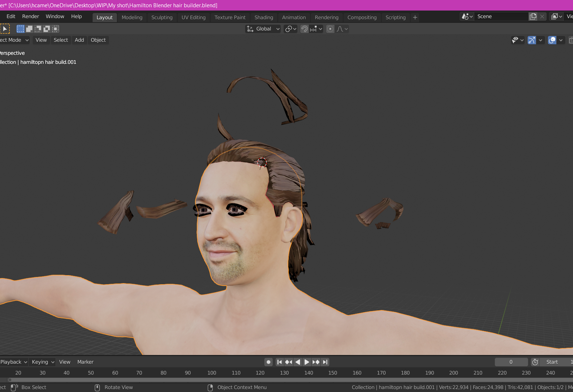The image size is (573, 392).
Task: Jump to the next keyframe
Action: [316, 362]
